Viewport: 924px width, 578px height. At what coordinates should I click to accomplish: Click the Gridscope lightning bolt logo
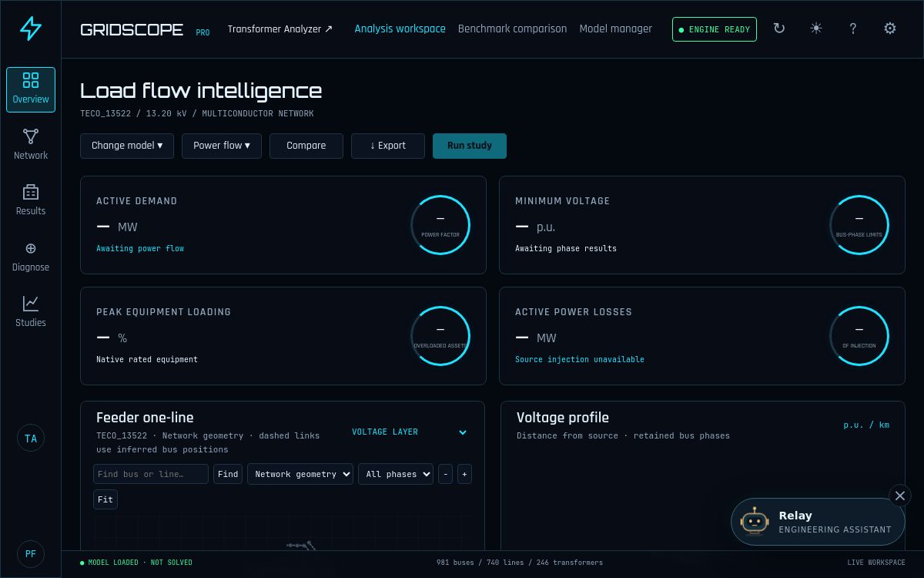click(31, 29)
